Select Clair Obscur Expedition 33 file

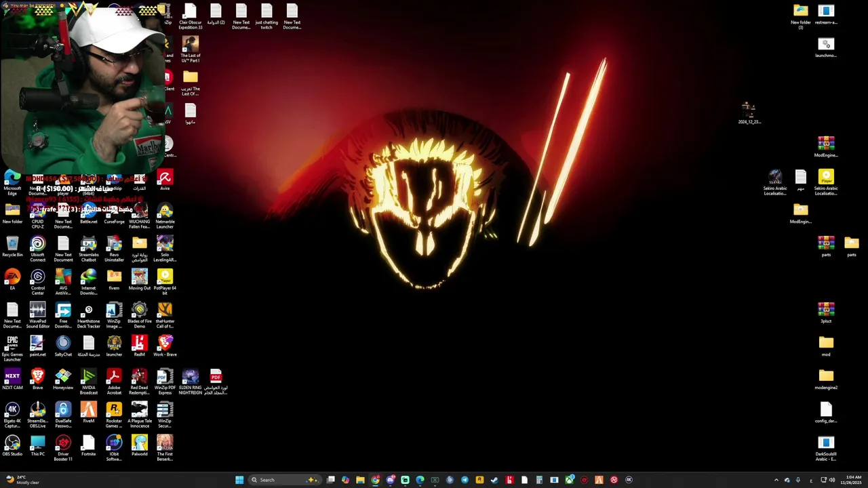pos(191,17)
